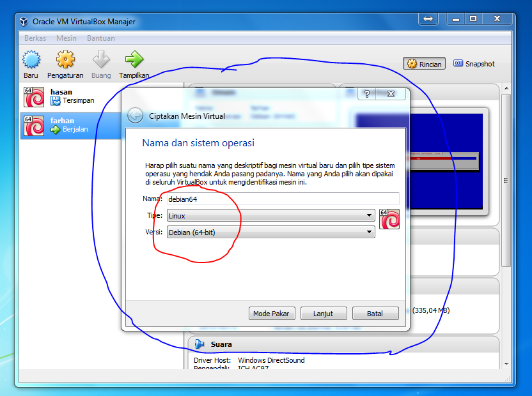Open the Bantuan menu
This screenshot has width=532, height=396.
click(100, 38)
